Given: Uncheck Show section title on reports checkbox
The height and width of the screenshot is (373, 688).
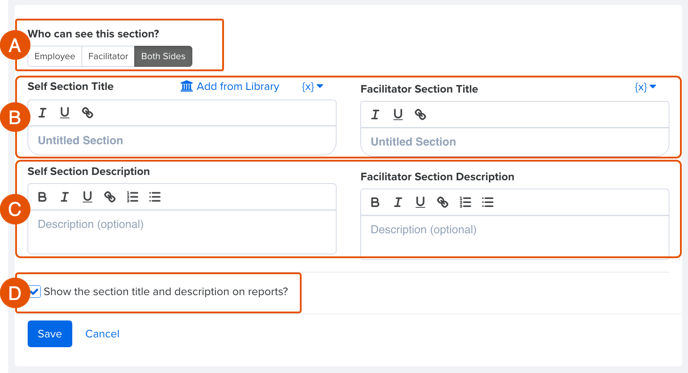Looking at the screenshot, I should (35, 291).
